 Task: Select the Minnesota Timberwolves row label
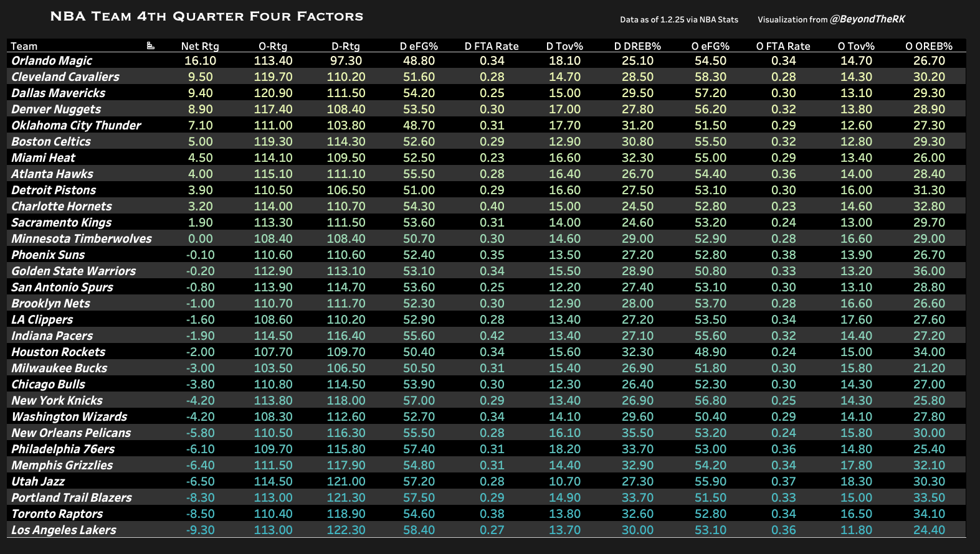[x=82, y=238]
